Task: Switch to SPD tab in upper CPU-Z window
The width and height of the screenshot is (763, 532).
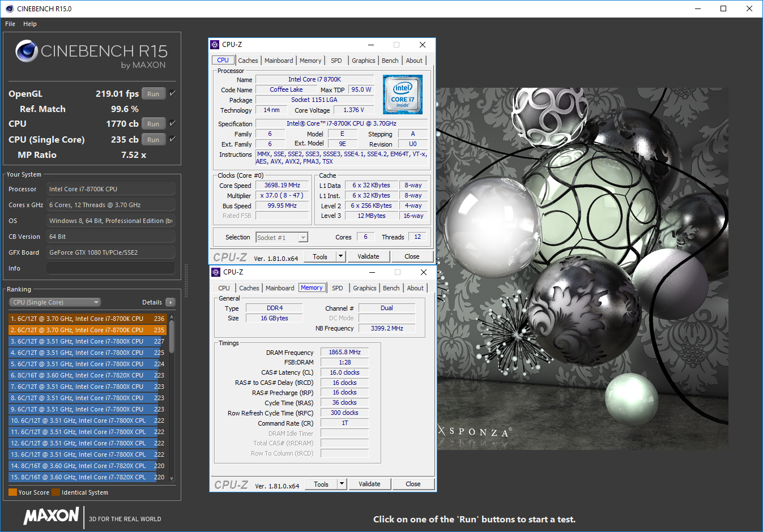Action: point(336,61)
